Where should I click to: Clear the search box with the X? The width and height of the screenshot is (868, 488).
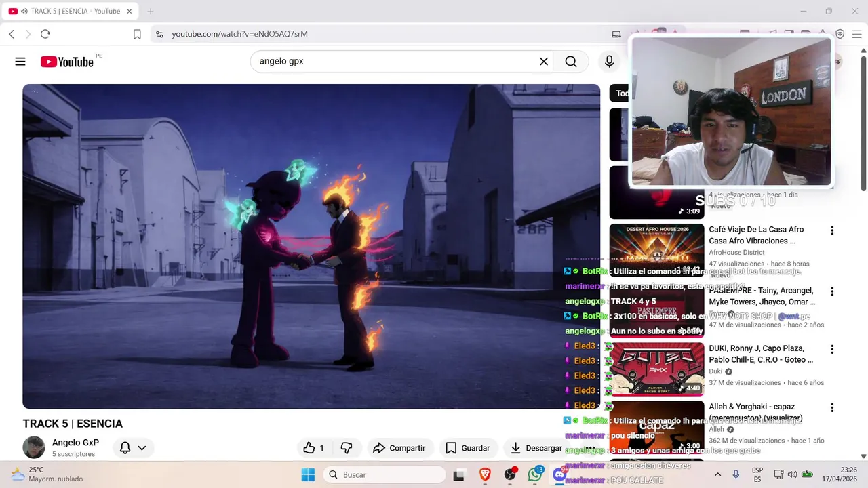coord(544,62)
